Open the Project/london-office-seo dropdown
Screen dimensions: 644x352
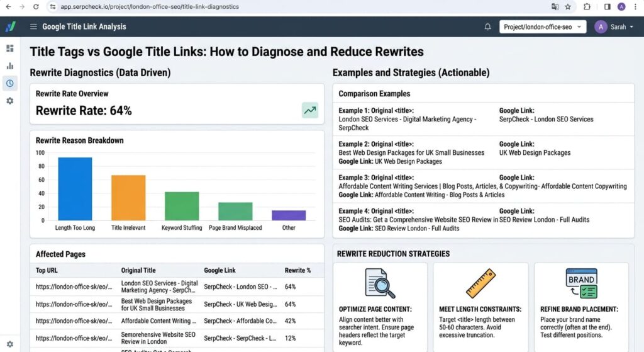[543, 26]
